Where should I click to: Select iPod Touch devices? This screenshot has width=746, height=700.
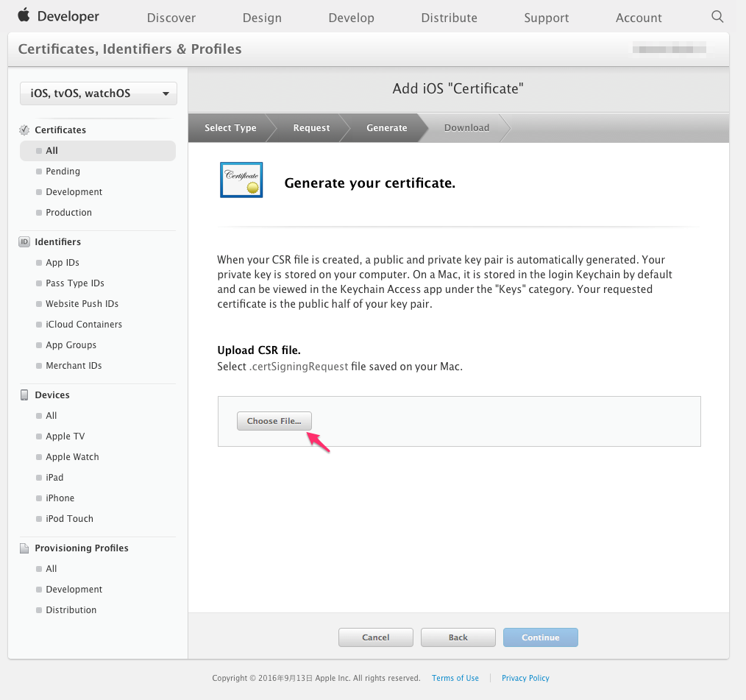tap(69, 519)
